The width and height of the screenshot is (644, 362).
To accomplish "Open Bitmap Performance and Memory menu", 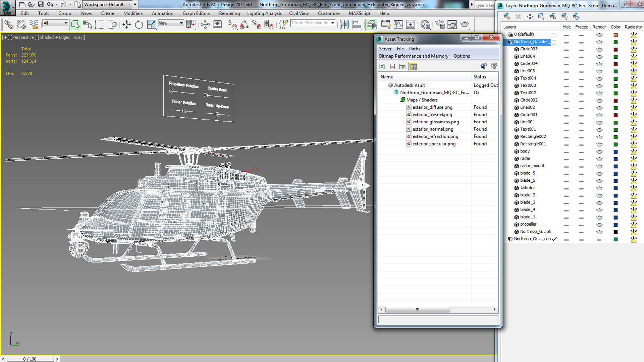I will [x=414, y=56].
